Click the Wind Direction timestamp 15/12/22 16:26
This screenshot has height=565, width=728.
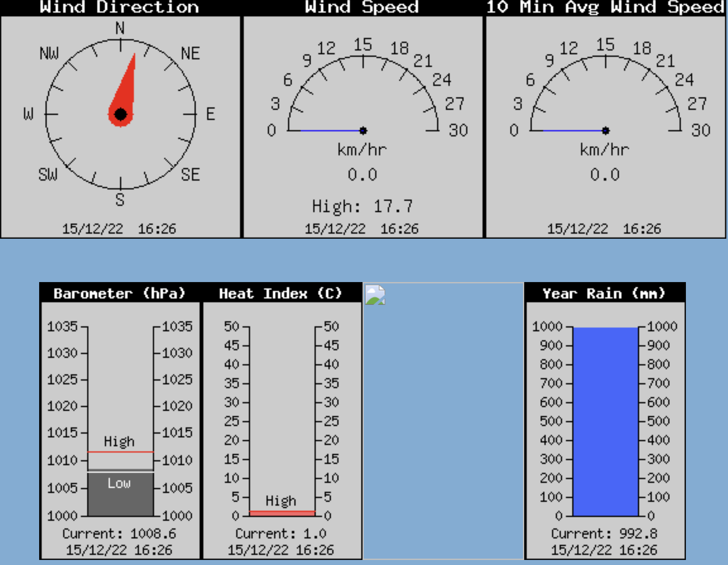(x=120, y=229)
